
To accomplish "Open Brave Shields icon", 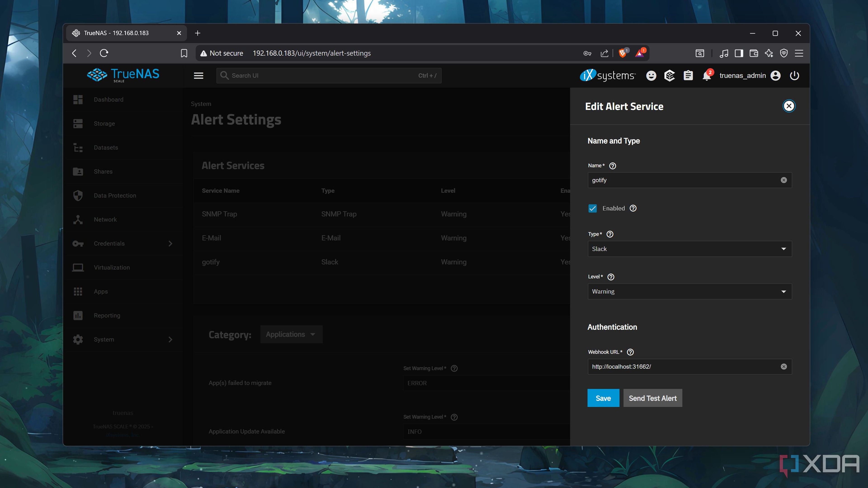I will point(623,53).
